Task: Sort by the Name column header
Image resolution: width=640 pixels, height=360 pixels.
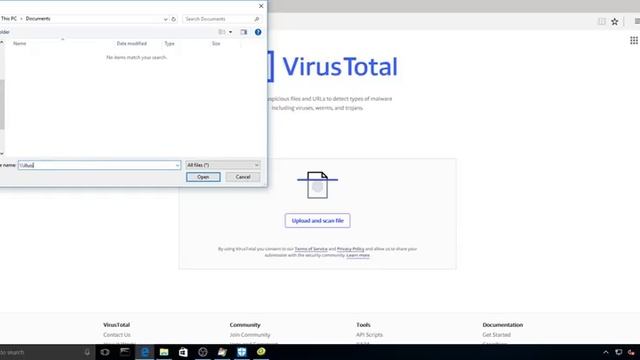Action: (20, 43)
